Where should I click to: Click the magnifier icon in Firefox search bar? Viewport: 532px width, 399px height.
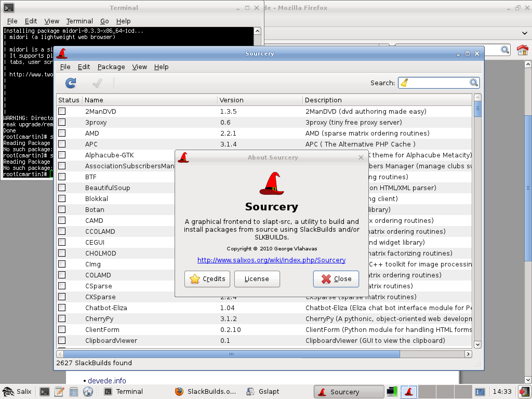(x=505, y=50)
